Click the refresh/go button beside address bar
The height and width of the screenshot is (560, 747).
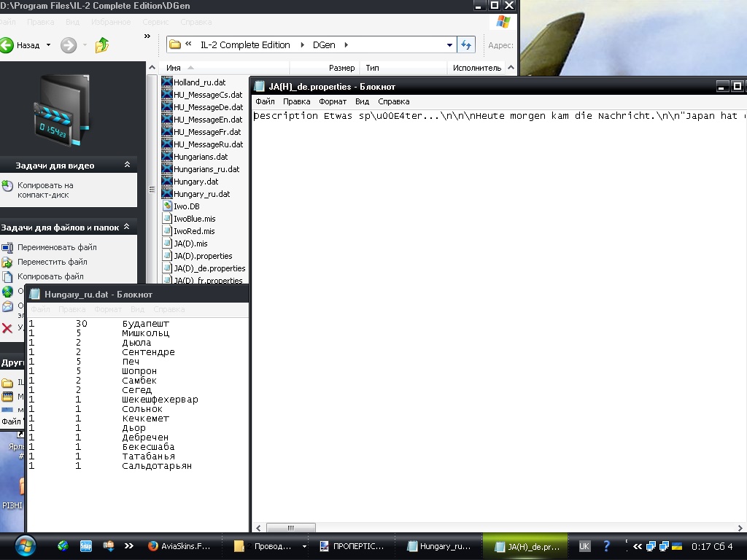click(466, 45)
